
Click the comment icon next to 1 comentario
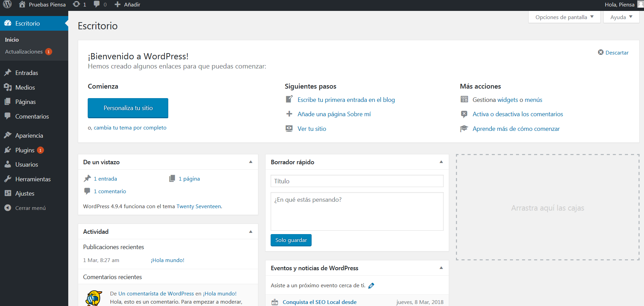[87, 191]
